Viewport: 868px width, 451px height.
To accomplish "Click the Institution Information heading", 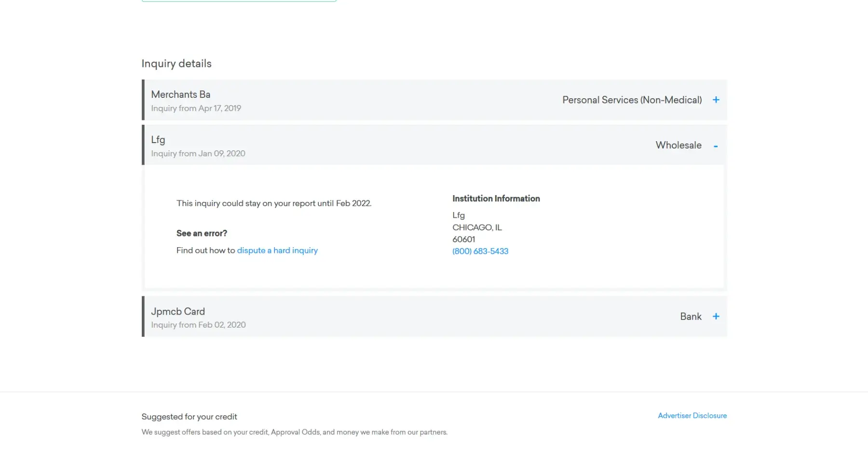I will [496, 199].
